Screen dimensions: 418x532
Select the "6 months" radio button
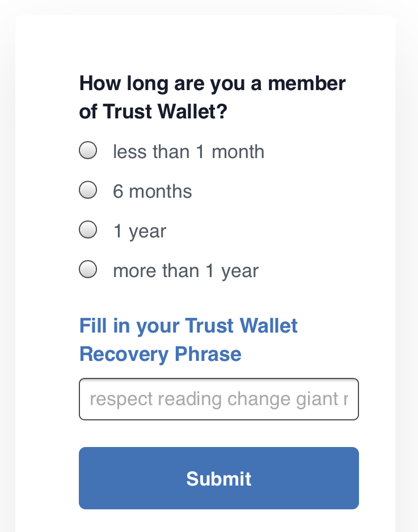88,190
